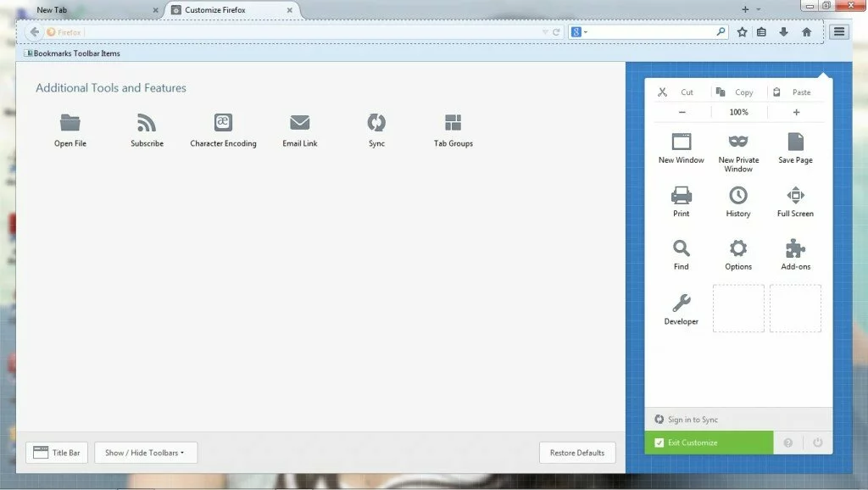Click the Downloads arrow icon
This screenshot has height=490, width=868.
(x=783, y=32)
